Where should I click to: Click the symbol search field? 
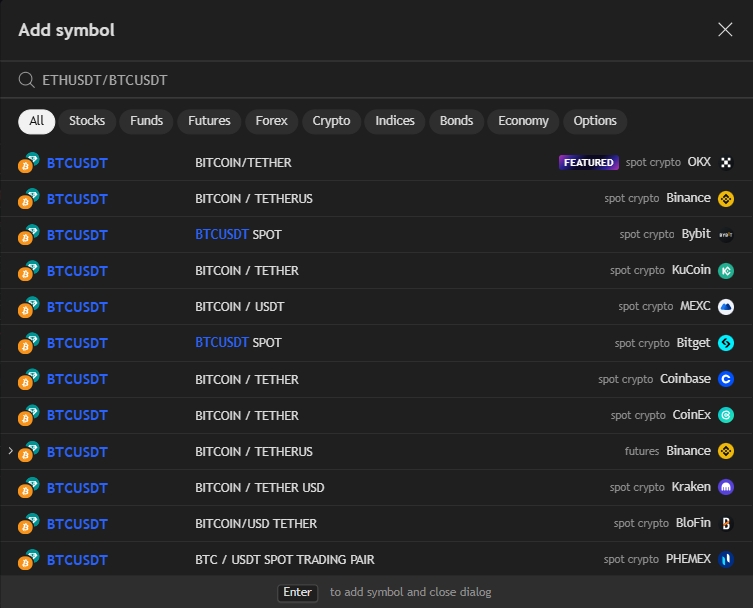pyautogui.click(x=376, y=80)
